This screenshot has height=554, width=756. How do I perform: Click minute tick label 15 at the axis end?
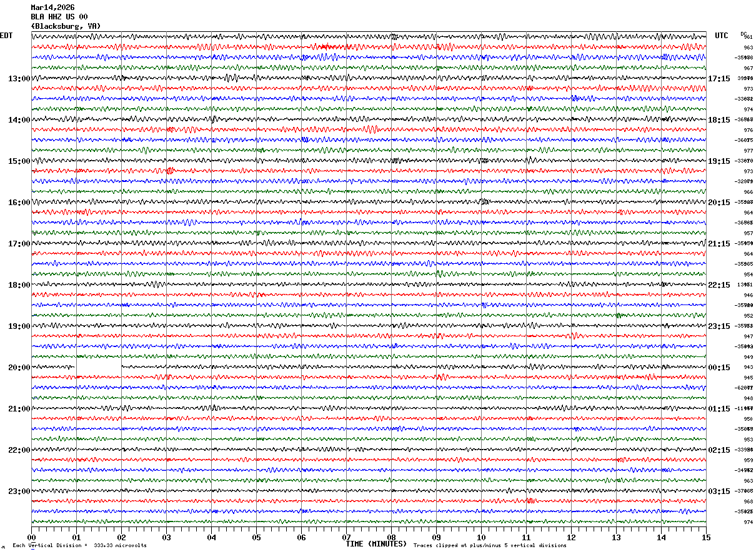[x=705, y=537]
